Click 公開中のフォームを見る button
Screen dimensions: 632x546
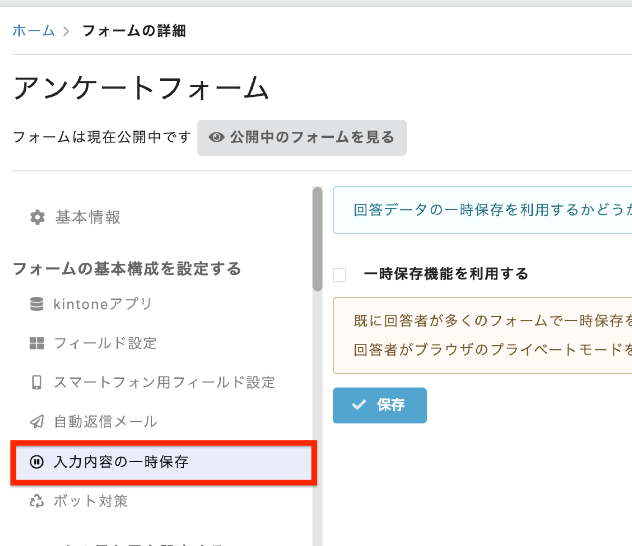tap(302, 137)
